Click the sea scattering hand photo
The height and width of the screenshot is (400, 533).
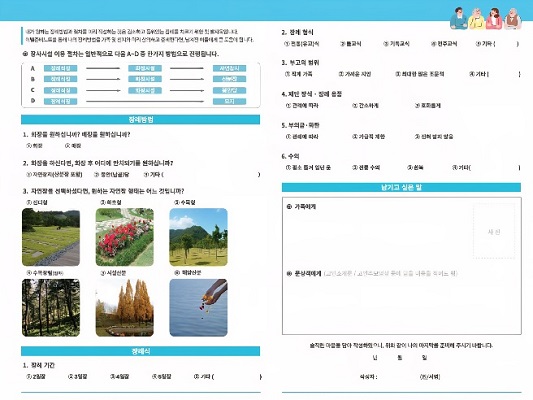point(199,308)
